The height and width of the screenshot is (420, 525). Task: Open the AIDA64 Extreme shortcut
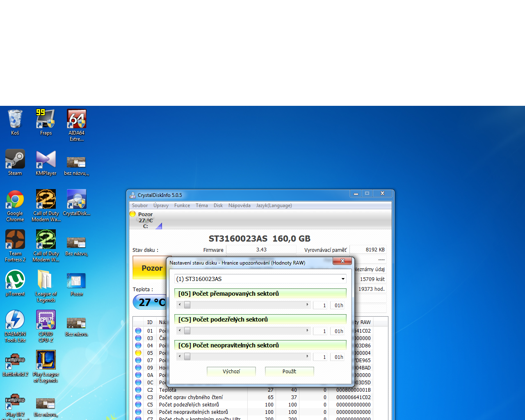pos(77,125)
